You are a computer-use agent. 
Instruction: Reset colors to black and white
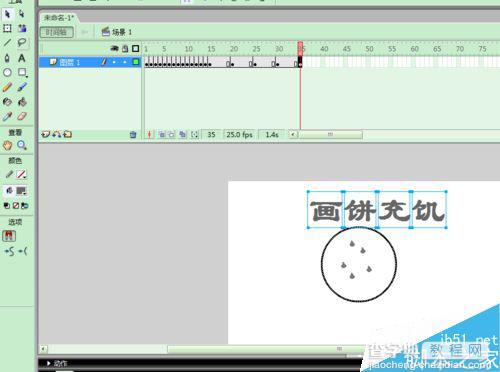[x=6, y=206]
